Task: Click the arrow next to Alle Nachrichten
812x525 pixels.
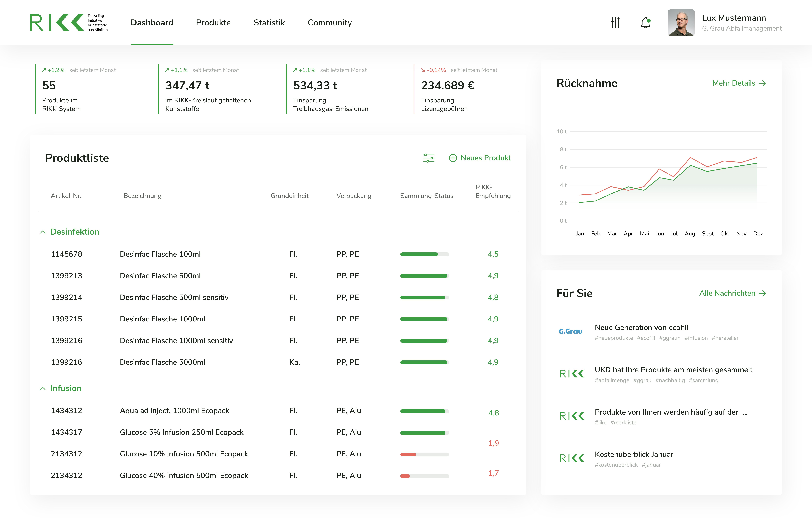Action: click(763, 293)
